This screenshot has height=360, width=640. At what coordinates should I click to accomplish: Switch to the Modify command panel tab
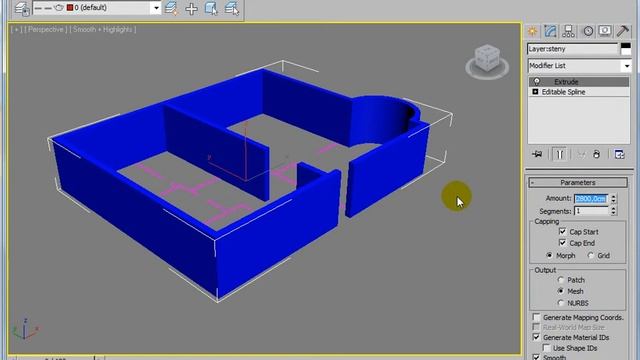click(550, 31)
